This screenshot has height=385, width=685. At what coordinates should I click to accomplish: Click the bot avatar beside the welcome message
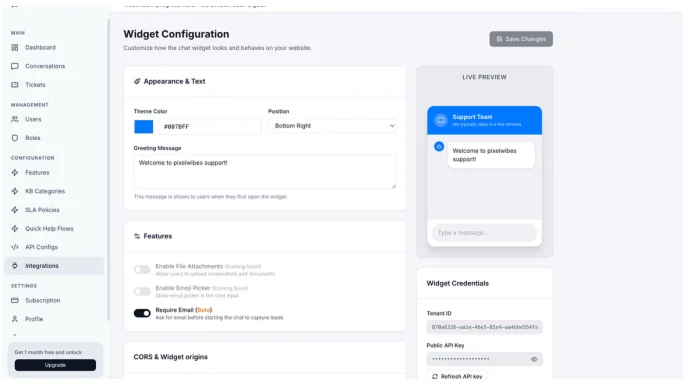tap(439, 147)
